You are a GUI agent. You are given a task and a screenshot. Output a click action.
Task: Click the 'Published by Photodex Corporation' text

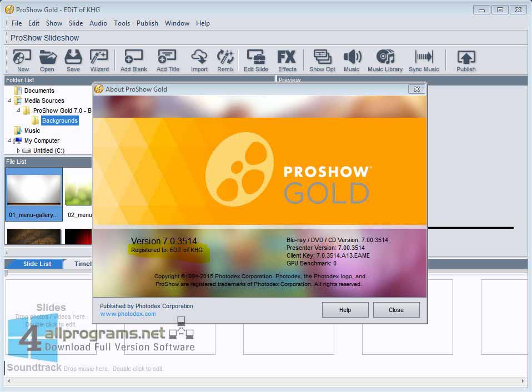147,306
